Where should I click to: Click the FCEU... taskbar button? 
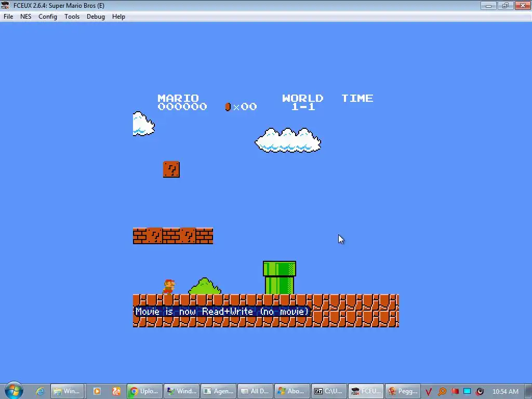pos(366,391)
